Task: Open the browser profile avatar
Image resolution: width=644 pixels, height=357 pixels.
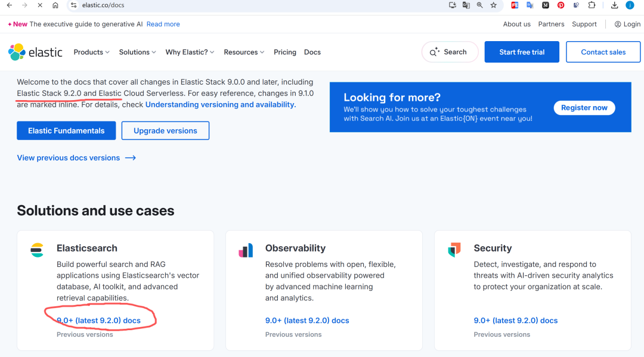Action: pyautogui.click(x=630, y=5)
